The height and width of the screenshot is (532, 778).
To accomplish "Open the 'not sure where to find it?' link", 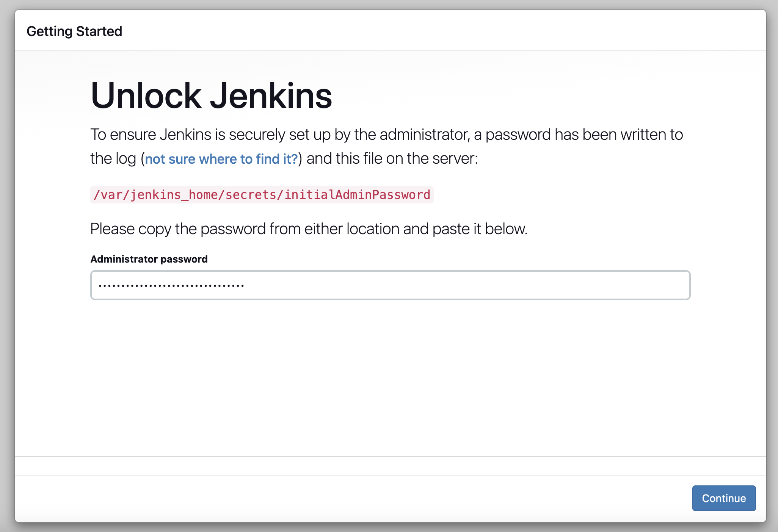I will pyautogui.click(x=221, y=159).
